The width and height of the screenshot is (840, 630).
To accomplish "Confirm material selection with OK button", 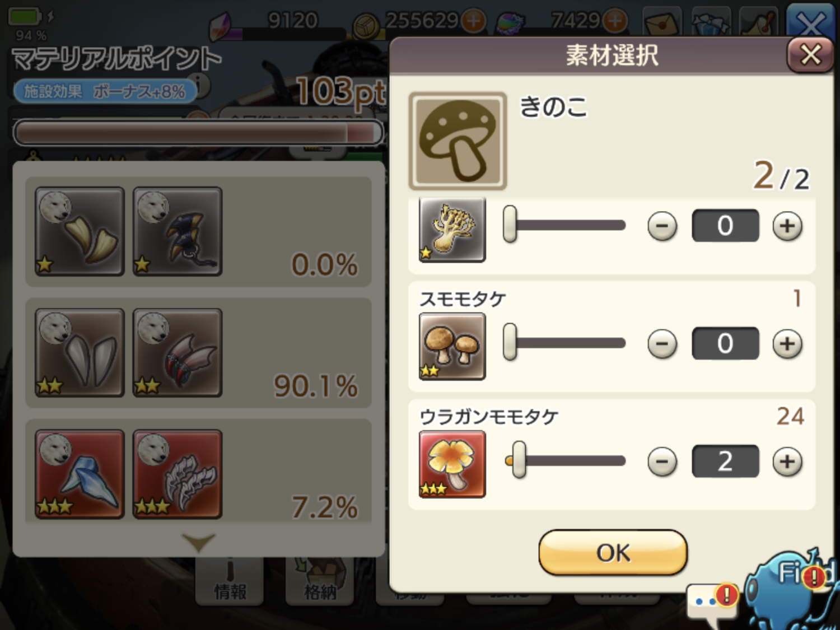I will (x=613, y=553).
